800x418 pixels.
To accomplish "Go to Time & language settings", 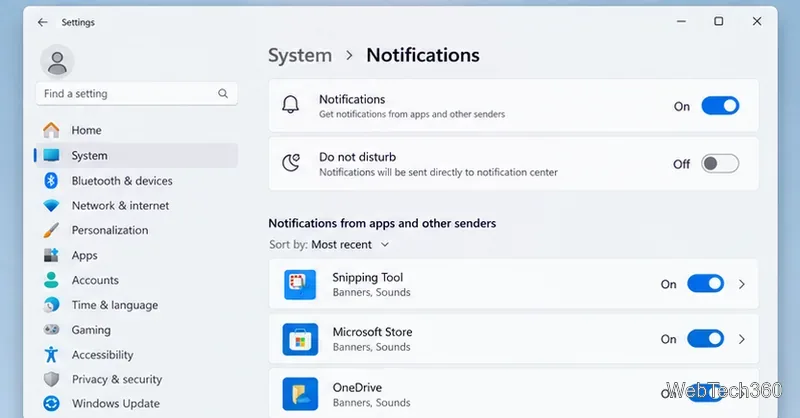I will point(136,305).
